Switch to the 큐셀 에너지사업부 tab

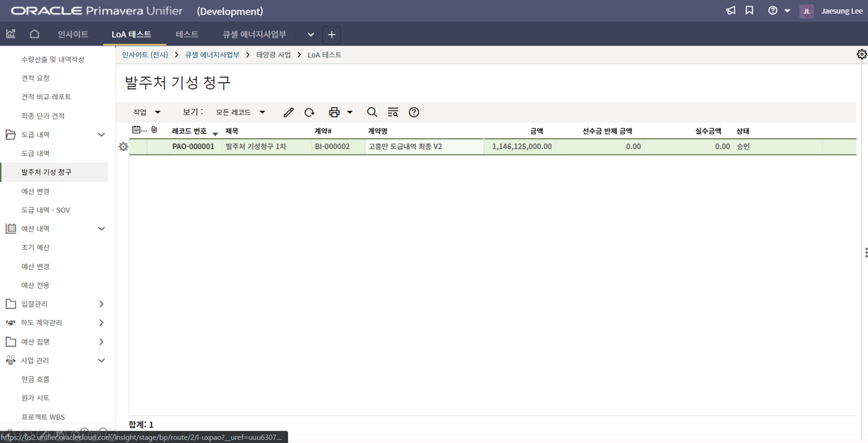point(254,34)
